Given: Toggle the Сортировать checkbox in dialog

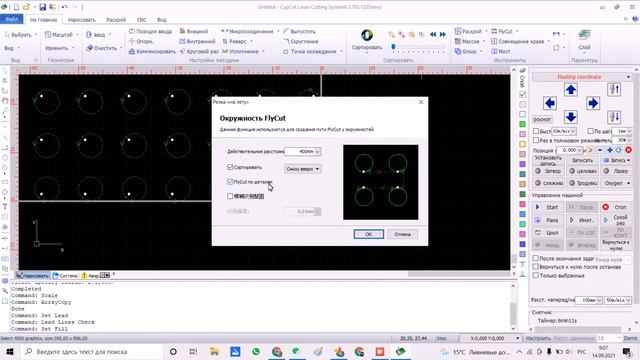Looking at the screenshot, I should click(230, 167).
